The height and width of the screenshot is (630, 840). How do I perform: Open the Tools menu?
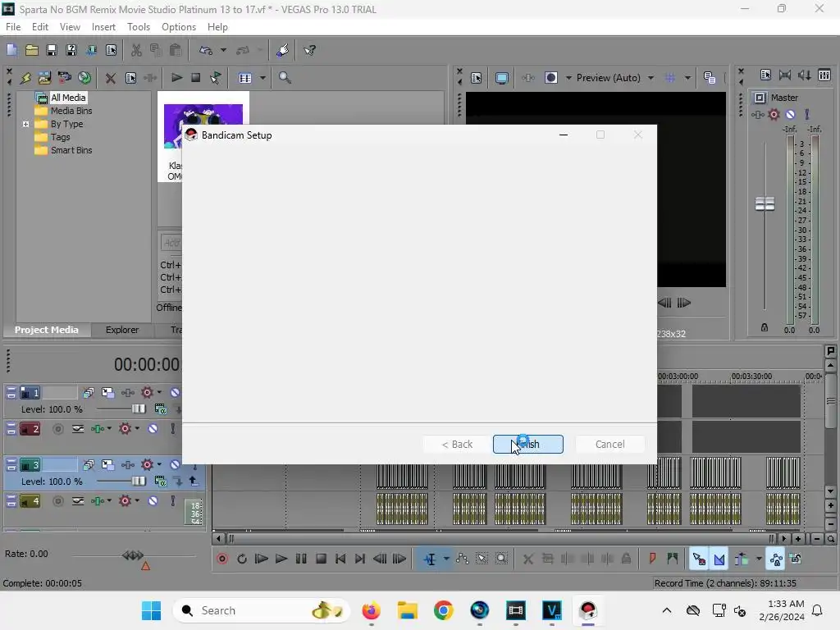(138, 27)
